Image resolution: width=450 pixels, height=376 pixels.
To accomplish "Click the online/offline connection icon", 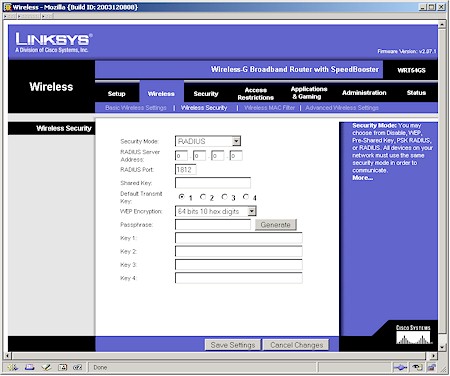I will pos(400,367).
